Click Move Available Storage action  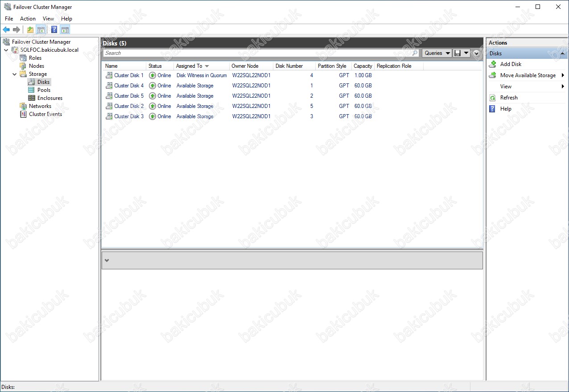coord(528,75)
